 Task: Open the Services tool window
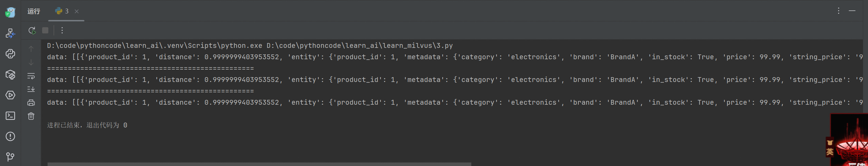(x=10, y=95)
